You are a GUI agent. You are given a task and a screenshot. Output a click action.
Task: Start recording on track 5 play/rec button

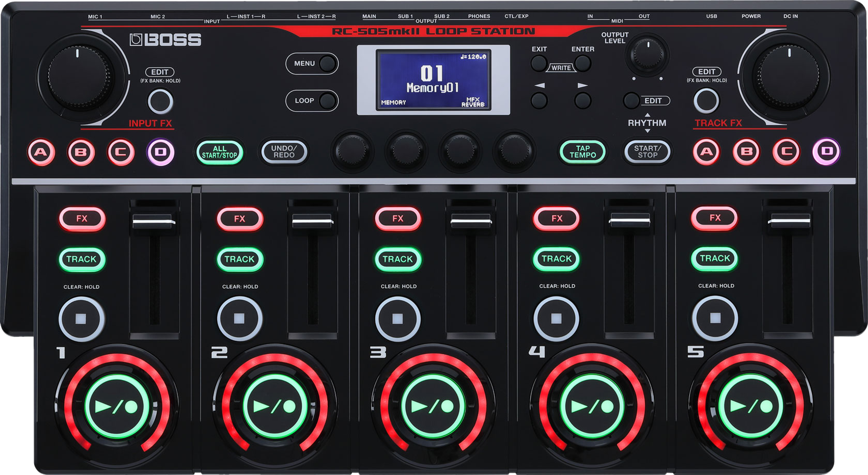(750, 406)
